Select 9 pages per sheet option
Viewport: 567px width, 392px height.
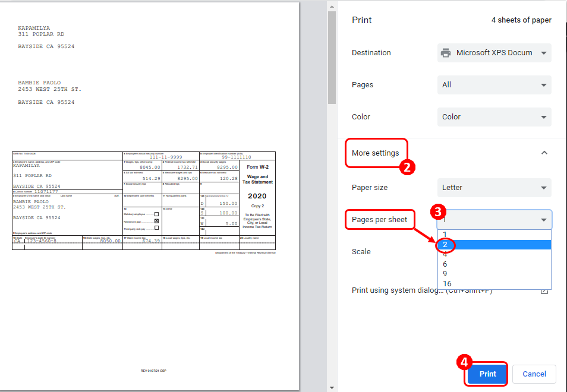pos(494,274)
